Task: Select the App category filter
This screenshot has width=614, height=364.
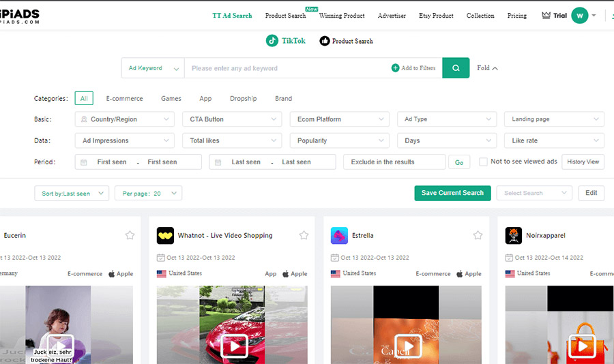Action: [205, 99]
